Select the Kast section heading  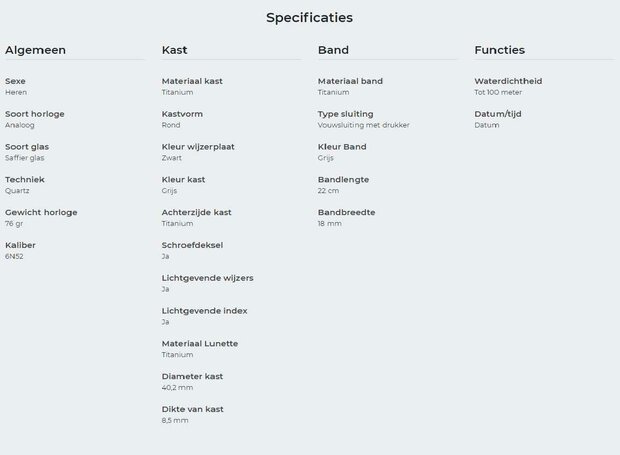pyautogui.click(x=174, y=50)
